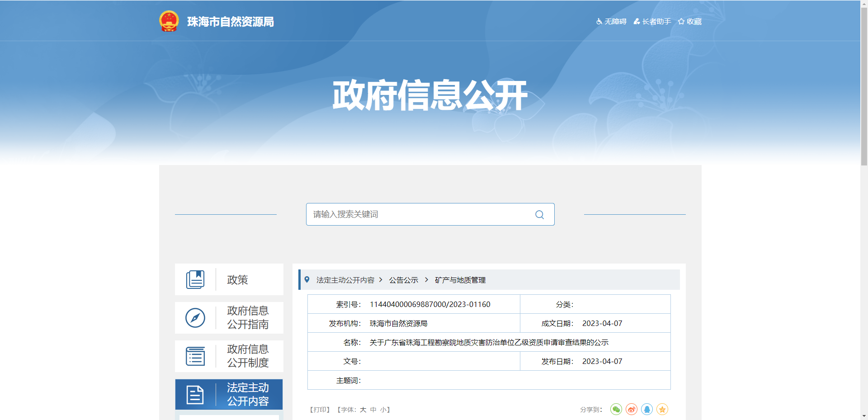Share to Qzone with the star icon

coord(663,409)
